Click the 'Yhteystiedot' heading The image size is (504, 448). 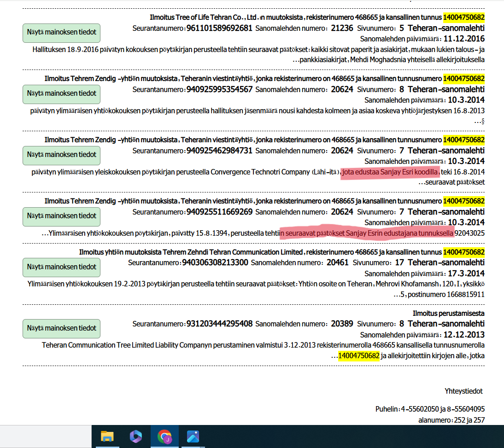(463, 391)
